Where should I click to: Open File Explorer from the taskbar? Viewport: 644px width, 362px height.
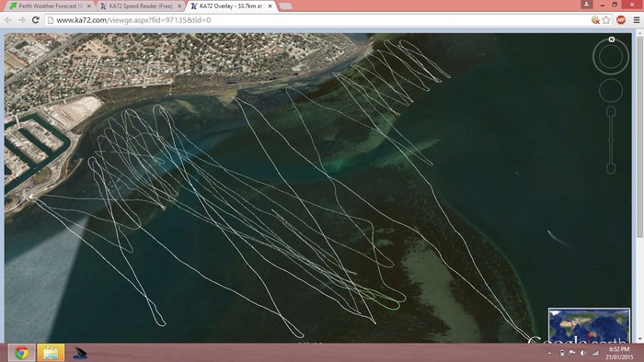(51, 353)
